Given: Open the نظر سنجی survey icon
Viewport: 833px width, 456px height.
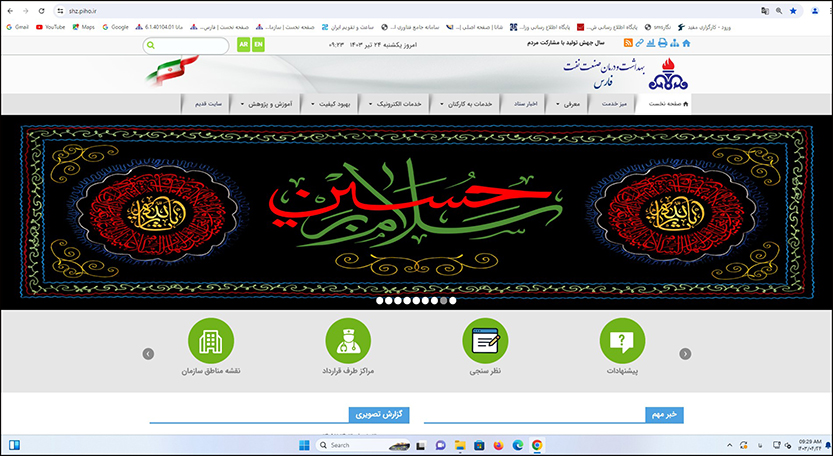Looking at the screenshot, I should tap(485, 341).
